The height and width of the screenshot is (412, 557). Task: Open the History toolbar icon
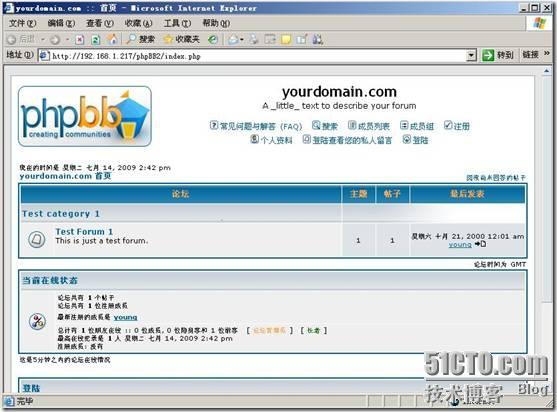coord(213,39)
